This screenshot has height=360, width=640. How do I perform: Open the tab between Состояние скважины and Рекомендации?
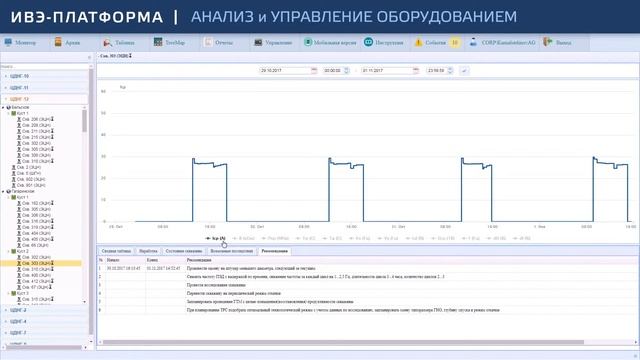tap(232, 251)
